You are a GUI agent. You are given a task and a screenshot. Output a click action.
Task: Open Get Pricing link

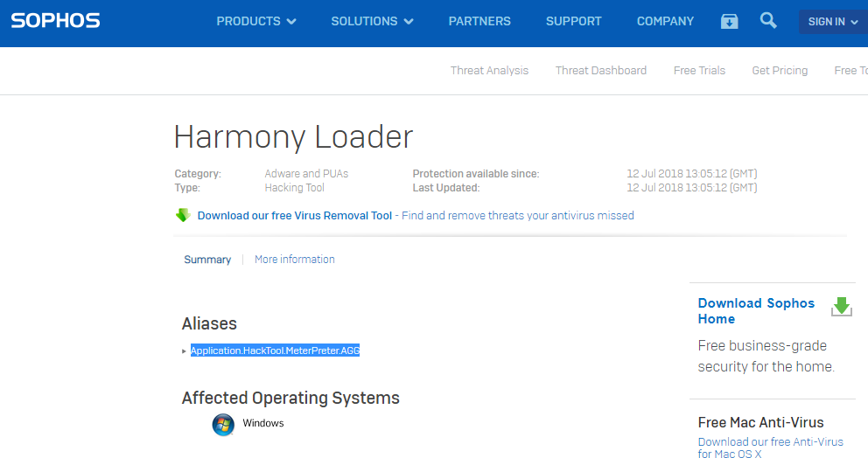point(780,70)
